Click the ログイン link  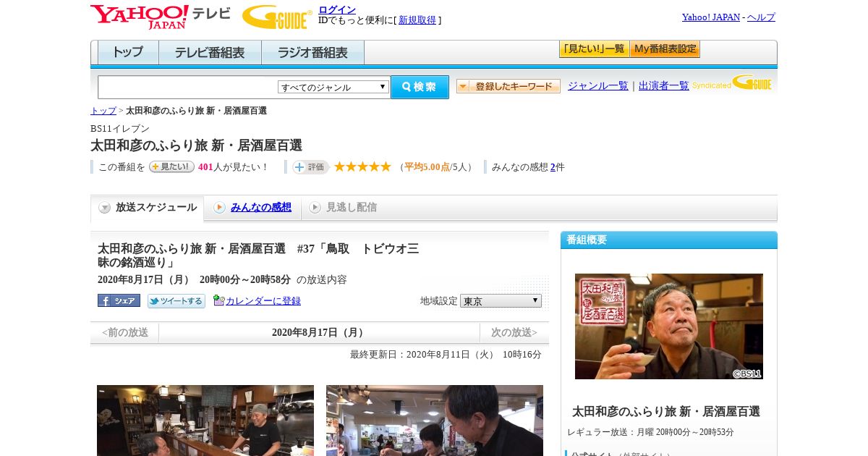point(337,9)
